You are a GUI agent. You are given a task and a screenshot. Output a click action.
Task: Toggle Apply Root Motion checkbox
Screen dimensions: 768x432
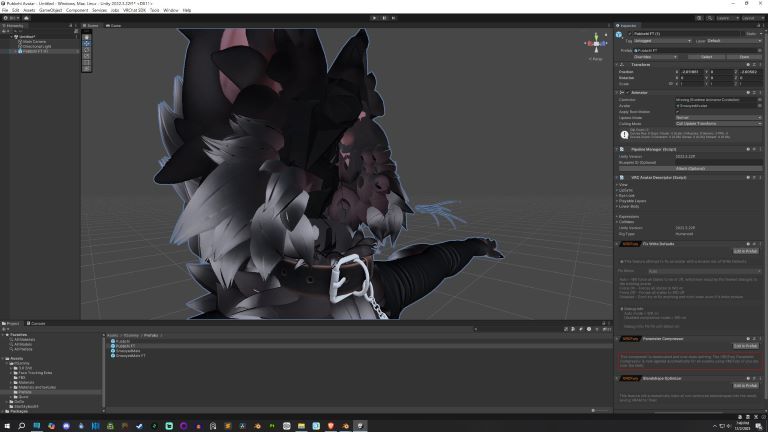[x=678, y=112]
